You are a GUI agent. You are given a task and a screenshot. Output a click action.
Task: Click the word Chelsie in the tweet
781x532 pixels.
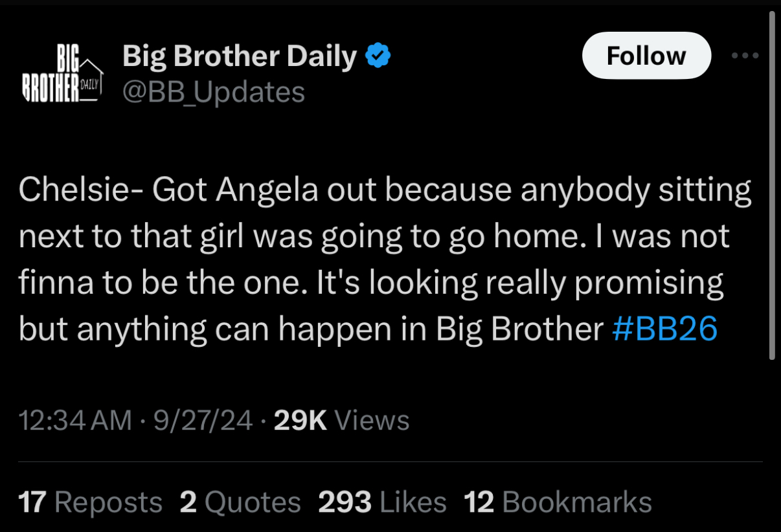pos(68,190)
